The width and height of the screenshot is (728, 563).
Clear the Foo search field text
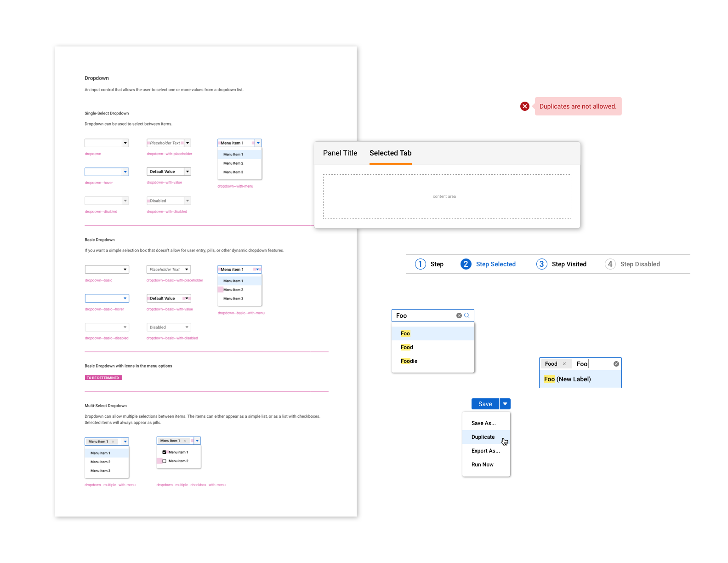tap(459, 316)
